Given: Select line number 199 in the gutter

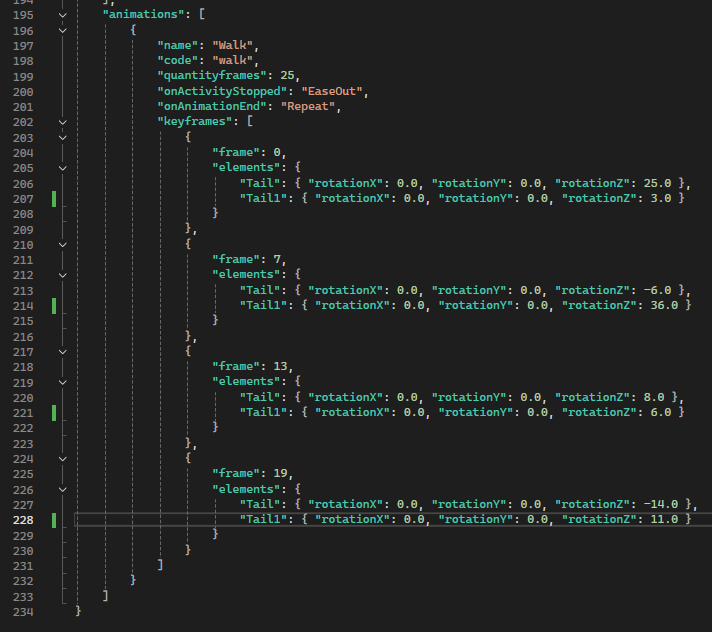Looking at the screenshot, I should 24,77.
